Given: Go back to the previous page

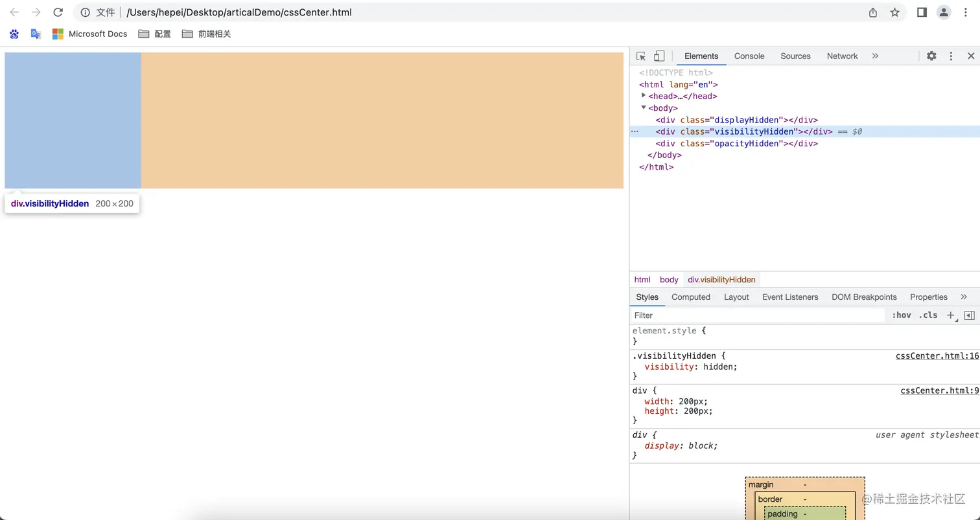Looking at the screenshot, I should pyautogui.click(x=14, y=12).
